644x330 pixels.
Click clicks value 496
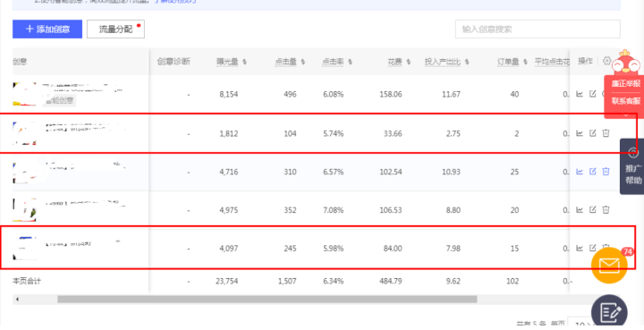(290, 95)
